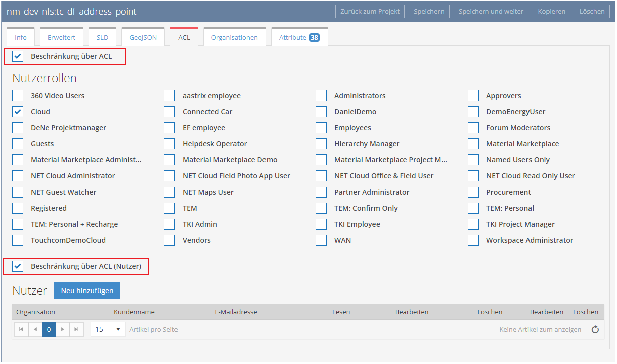Click the Attribute count badge 38
This screenshot has width=617, height=364.
[314, 37]
